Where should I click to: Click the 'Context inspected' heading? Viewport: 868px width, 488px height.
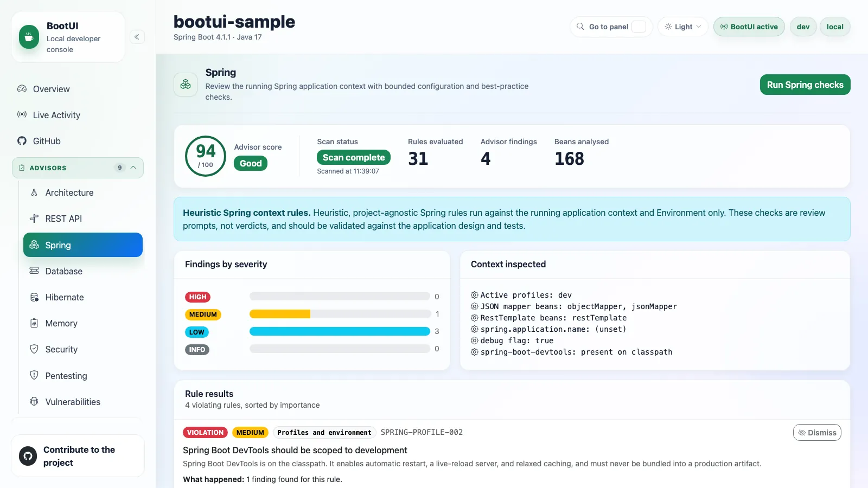coord(508,264)
